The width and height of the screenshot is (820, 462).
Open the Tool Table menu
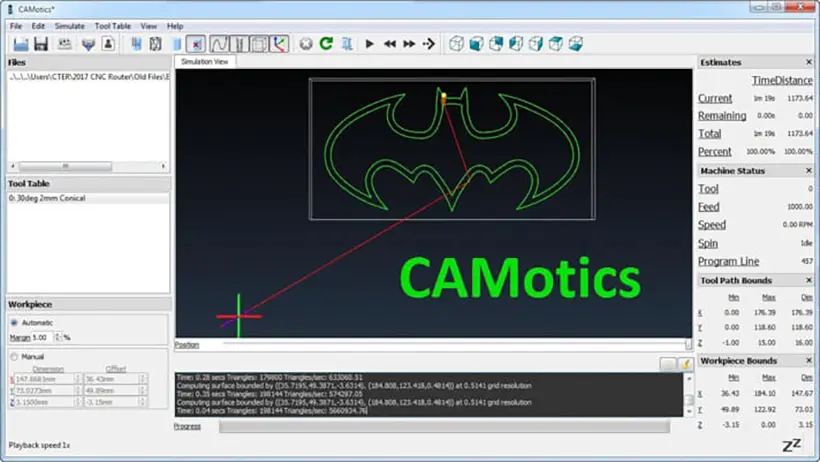(x=112, y=26)
